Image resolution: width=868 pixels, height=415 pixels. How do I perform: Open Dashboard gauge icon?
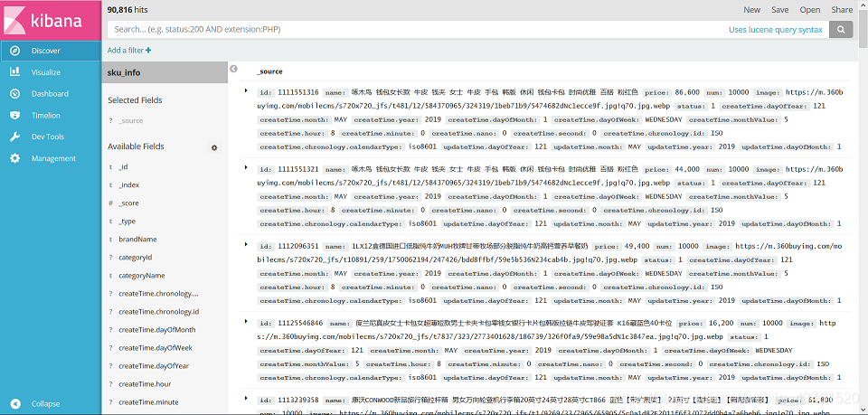point(15,93)
